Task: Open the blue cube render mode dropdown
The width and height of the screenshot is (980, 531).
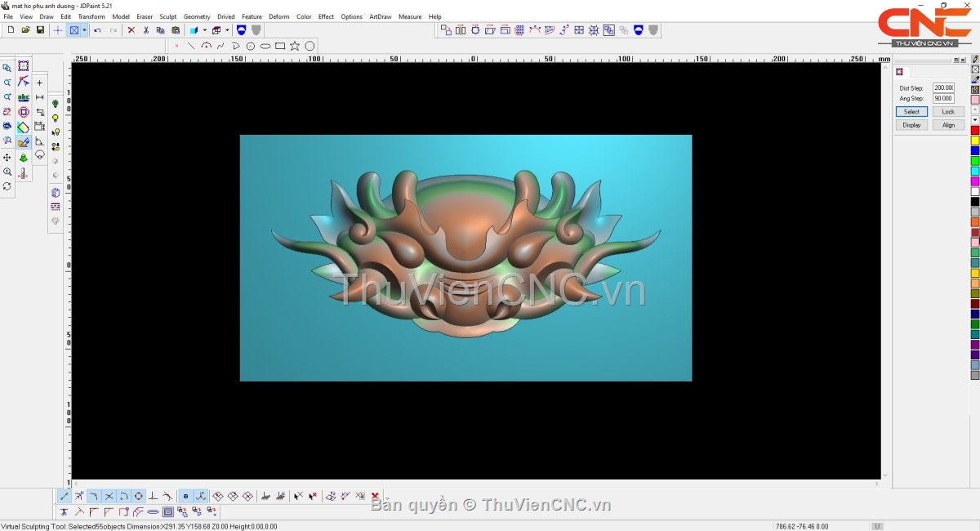Action: 205,30
